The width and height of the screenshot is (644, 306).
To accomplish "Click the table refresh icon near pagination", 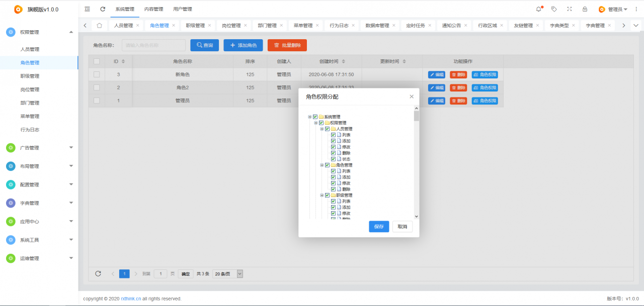I will tap(98, 274).
